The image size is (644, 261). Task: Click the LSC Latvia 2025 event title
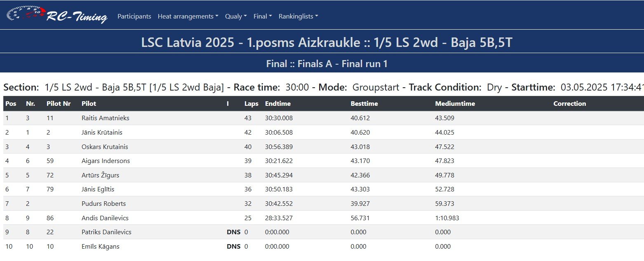pos(327,42)
